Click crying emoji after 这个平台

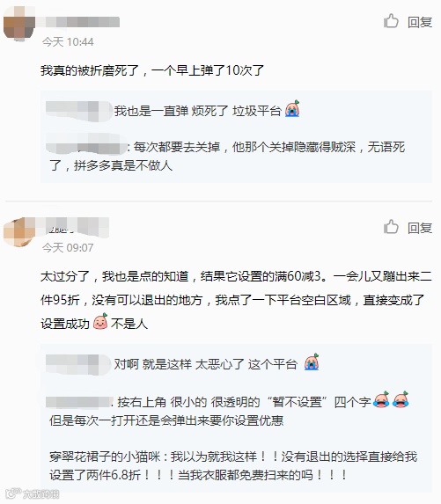coord(312,362)
